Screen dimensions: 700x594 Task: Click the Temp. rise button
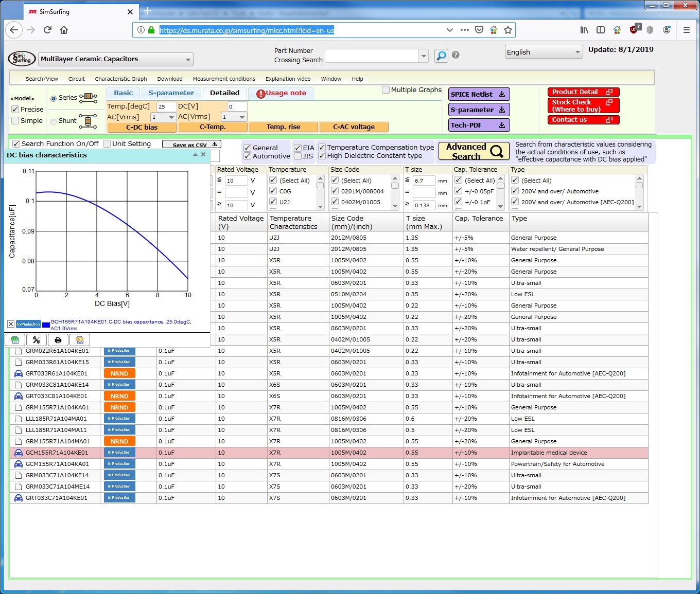283,127
